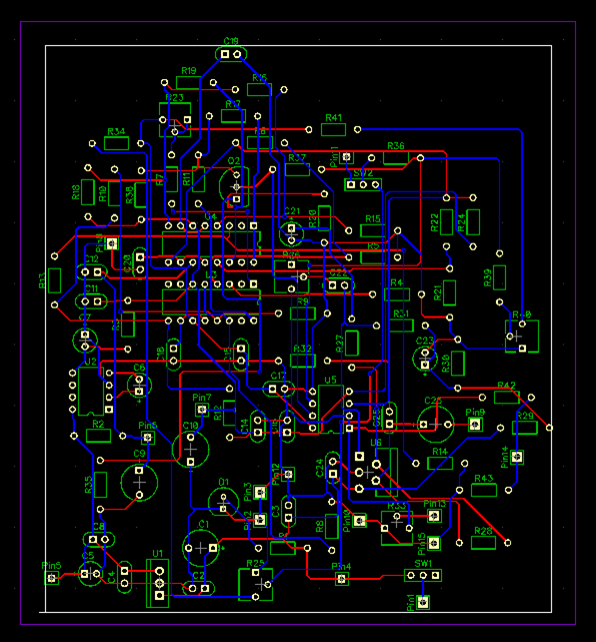Select the R25 trimmer footprint
This screenshot has height=642, width=596.
[x=255, y=584]
